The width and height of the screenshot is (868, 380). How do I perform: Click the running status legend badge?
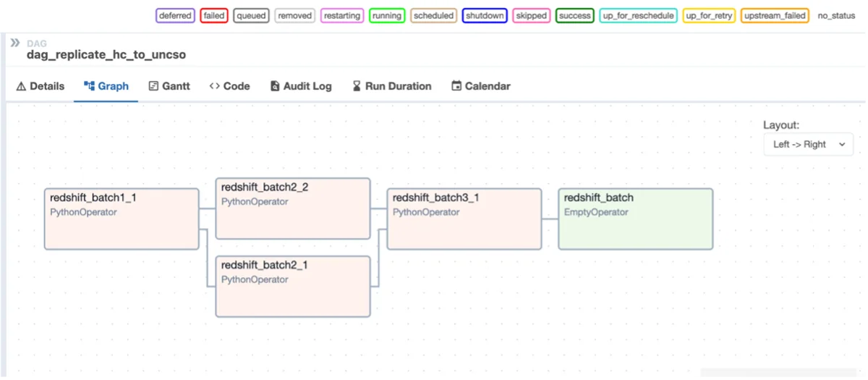[x=387, y=15]
